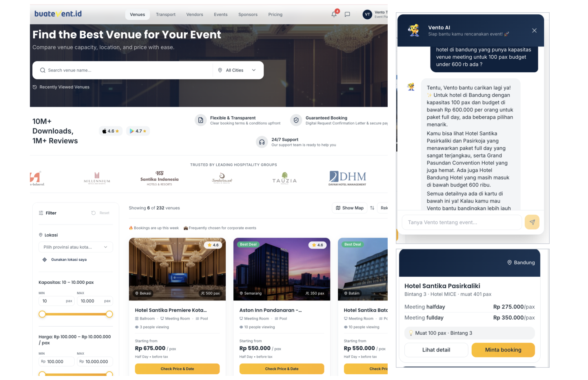The width and height of the screenshot is (588, 380).
Task: Open the notifications bell
Action: click(334, 14)
